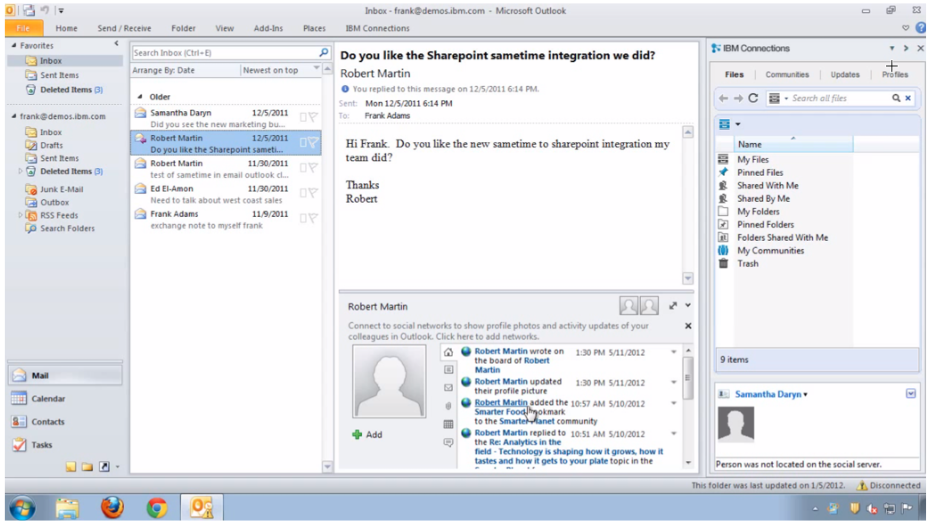Open the Samantha Daryn contact dropdown
The width and height of the screenshot is (930, 521).
805,395
